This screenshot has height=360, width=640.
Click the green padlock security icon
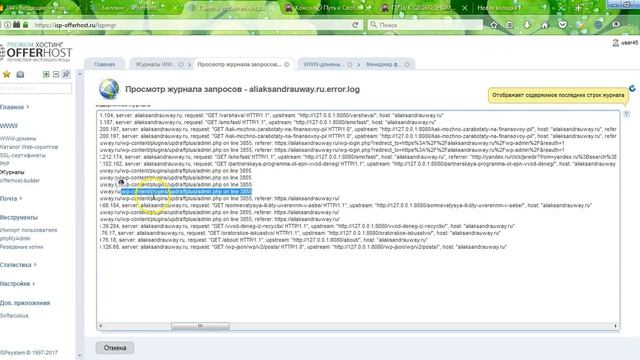(x=25, y=25)
